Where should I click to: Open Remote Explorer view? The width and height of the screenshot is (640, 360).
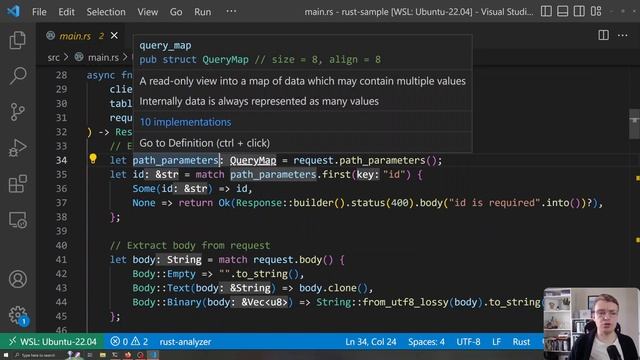coord(18,220)
